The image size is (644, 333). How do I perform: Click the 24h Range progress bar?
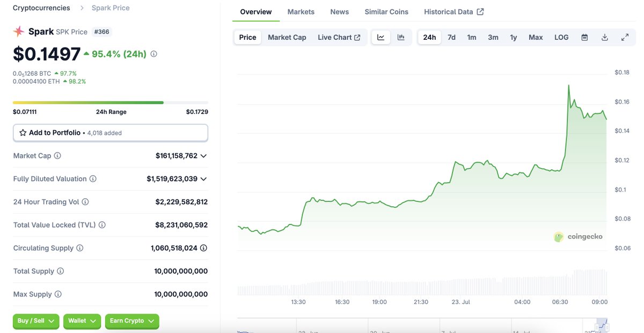[111, 103]
